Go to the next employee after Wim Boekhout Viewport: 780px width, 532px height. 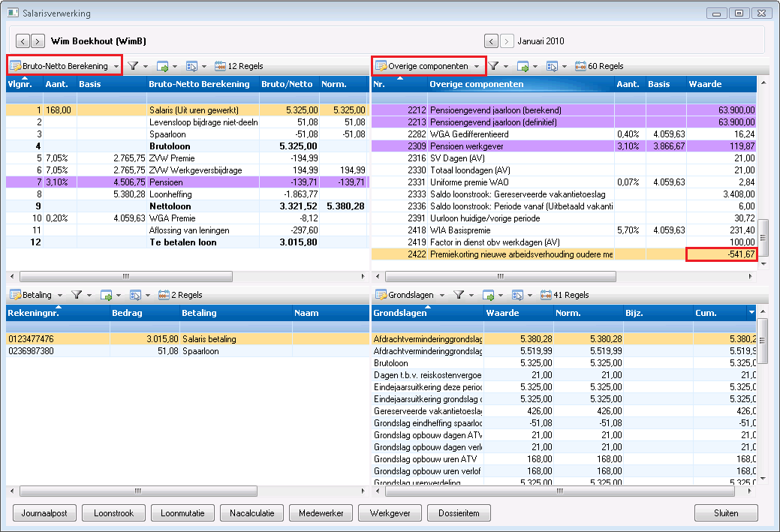tap(38, 41)
